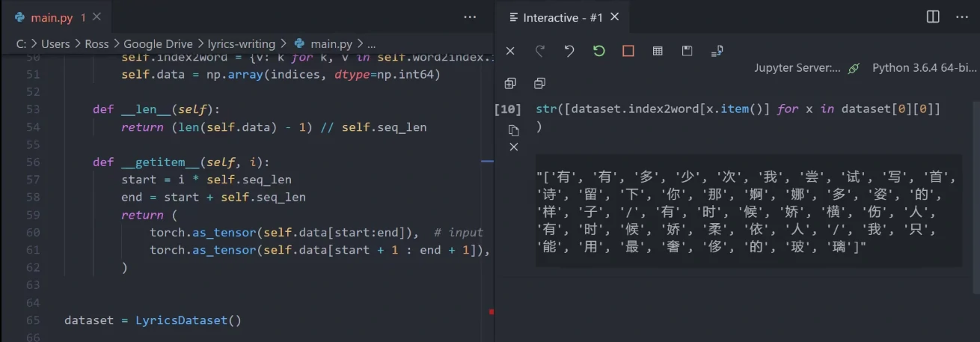Click the remove all cells X icon

pos(510,51)
